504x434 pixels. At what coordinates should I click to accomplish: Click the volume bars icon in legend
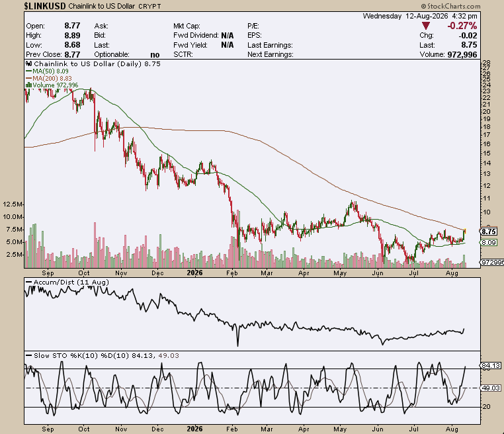[x=28, y=85]
